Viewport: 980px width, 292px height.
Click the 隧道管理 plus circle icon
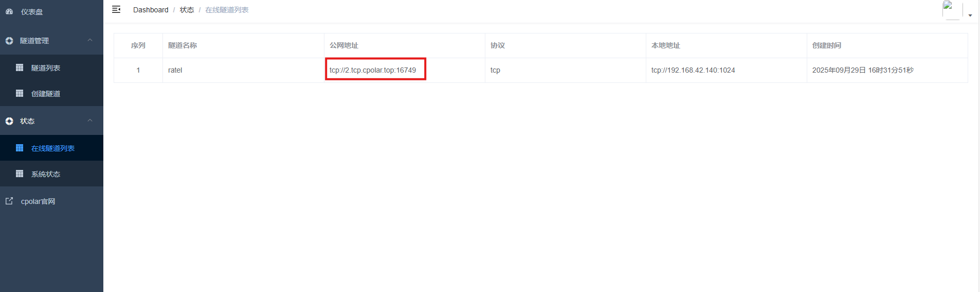(x=9, y=41)
